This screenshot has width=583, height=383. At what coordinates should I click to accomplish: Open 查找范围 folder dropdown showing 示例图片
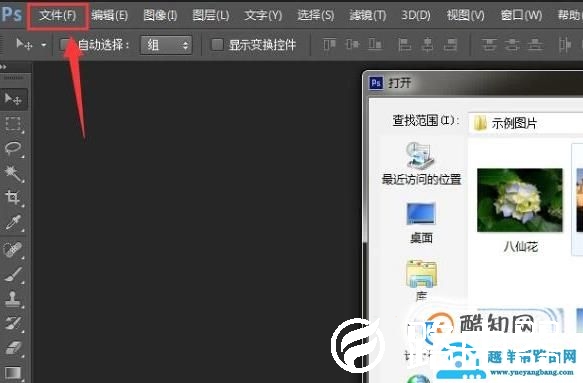point(525,123)
